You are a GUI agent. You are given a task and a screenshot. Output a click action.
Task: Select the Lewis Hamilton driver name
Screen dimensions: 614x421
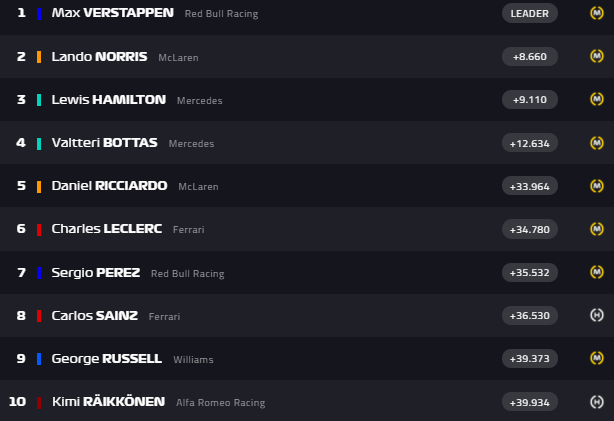[x=109, y=99]
